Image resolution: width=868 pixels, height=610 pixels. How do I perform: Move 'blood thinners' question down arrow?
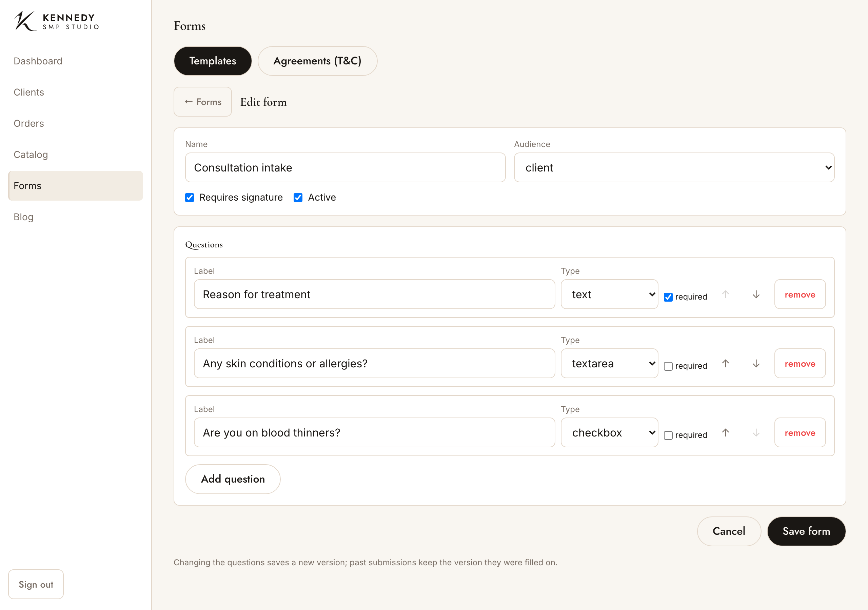pyautogui.click(x=756, y=433)
